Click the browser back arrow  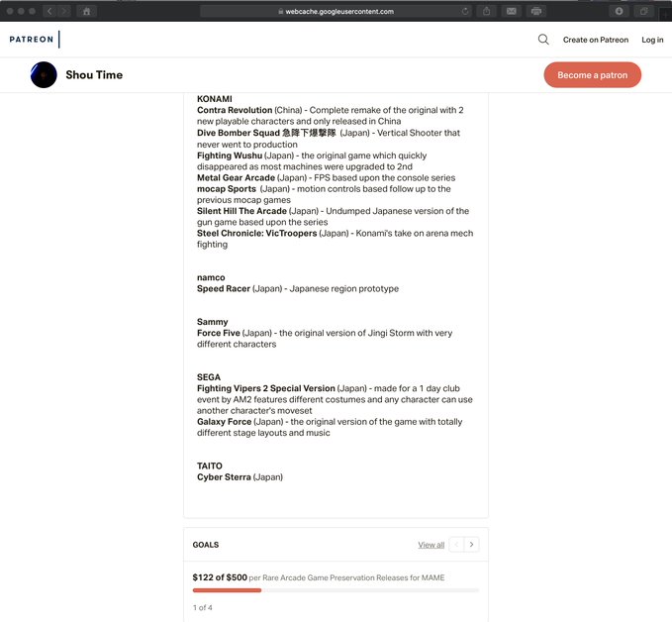pyautogui.click(x=49, y=11)
